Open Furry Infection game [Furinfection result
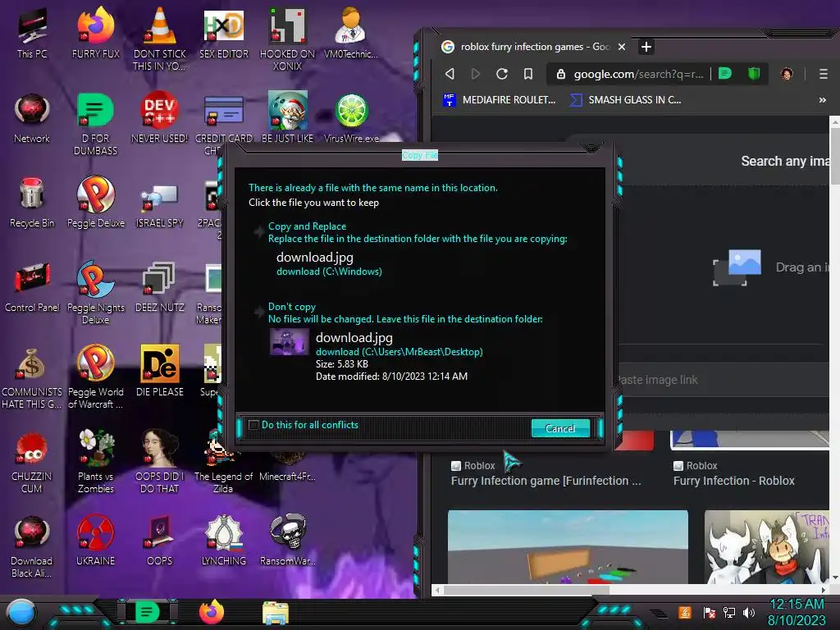This screenshot has width=840, height=630. 546,481
